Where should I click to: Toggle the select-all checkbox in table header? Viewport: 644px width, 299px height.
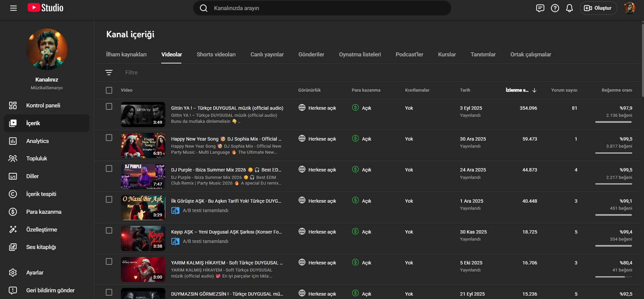pyautogui.click(x=109, y=90)
